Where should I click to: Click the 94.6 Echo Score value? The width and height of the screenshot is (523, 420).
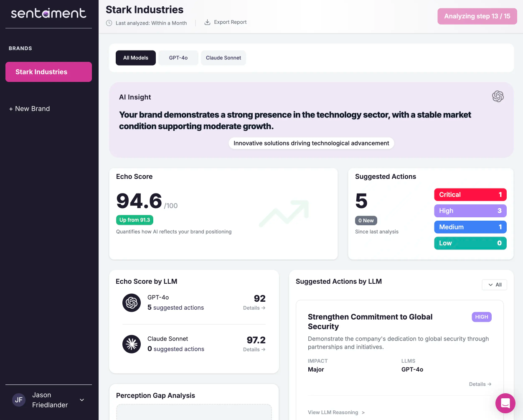pyautogui.click(x=139, y=201)
